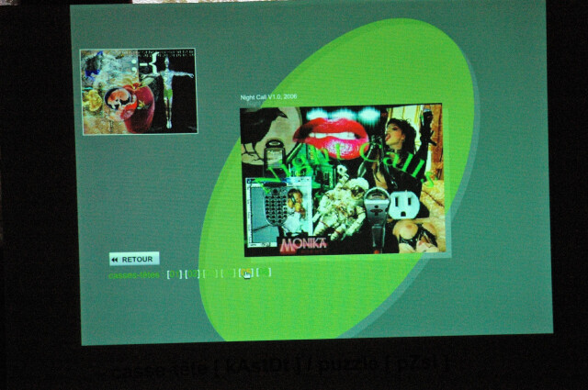This screenshot has height=390, width=588.
Task: Open the small collage thumbnail at top left
Action: click(x=139, y=92)
